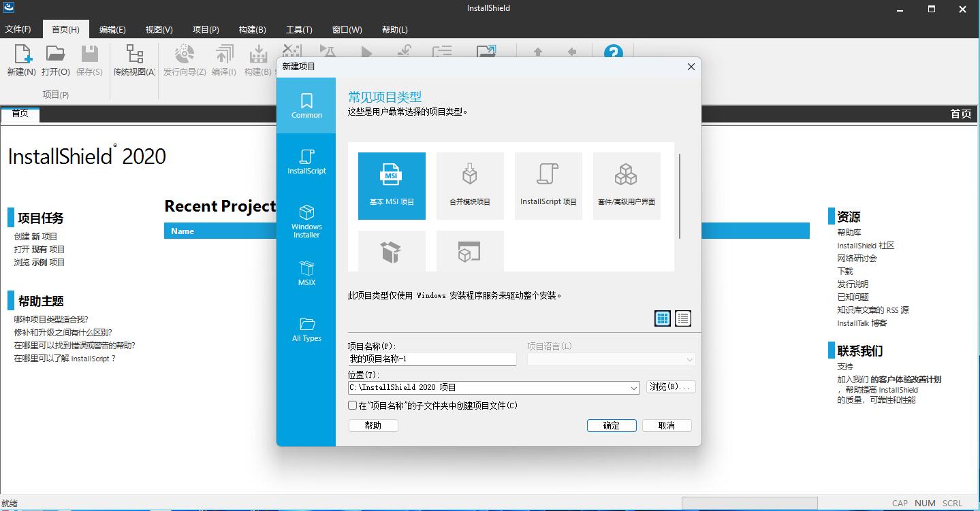
Task: Open the 编辑(E) menu
Action: pyautogui.click(x=112, y=29)
